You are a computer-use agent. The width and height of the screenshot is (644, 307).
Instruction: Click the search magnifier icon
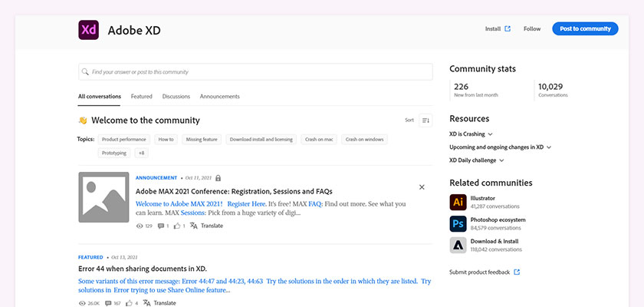pos(85,71)
